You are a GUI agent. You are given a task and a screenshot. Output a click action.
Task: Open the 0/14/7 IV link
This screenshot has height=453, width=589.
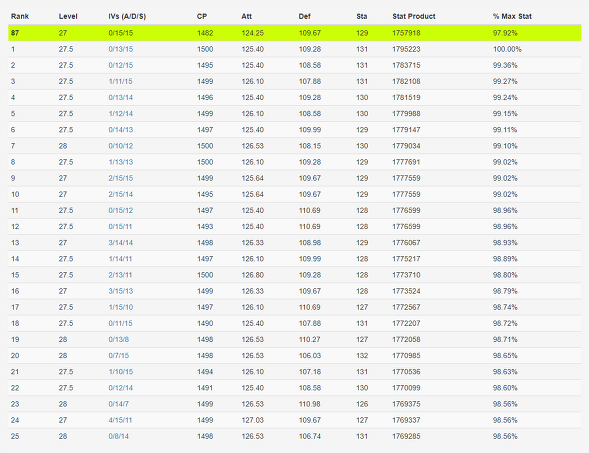119,405
